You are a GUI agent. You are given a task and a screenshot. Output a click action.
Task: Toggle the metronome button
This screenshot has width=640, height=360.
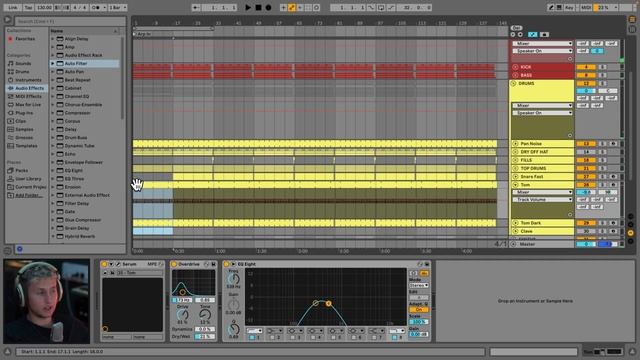pos(97,7)
